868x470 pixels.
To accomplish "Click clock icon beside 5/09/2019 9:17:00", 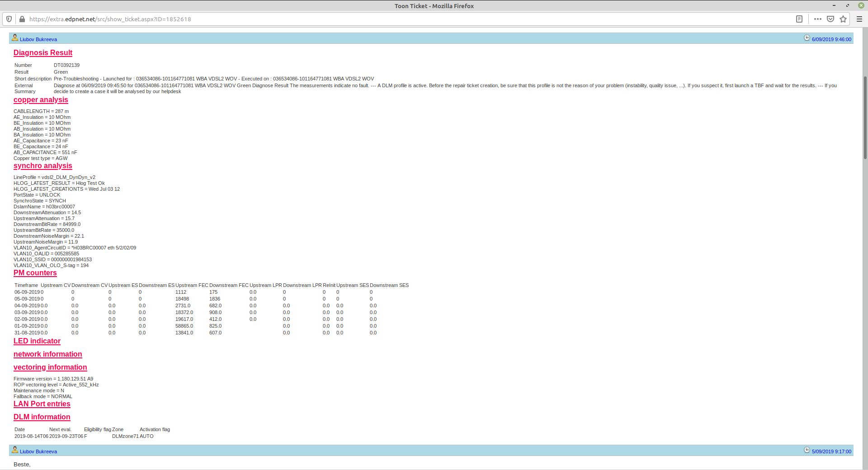I will 807,450.
